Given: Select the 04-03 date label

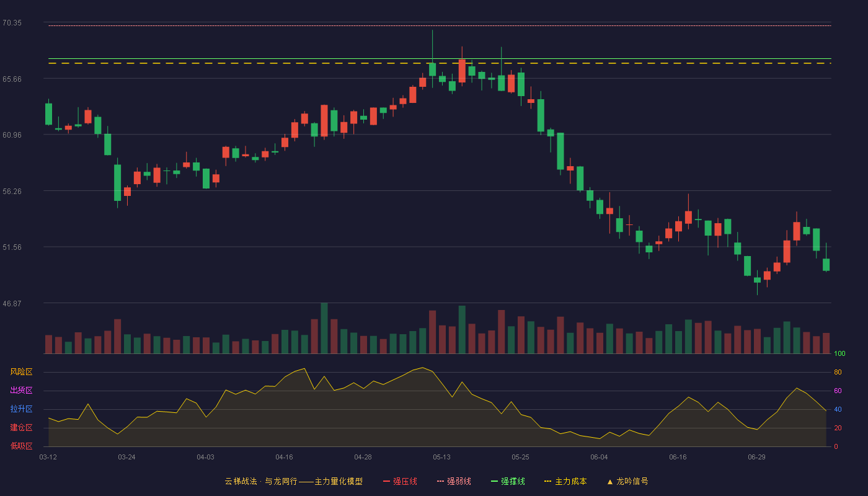Looking at the screenshot, I should tap(205, 457).
